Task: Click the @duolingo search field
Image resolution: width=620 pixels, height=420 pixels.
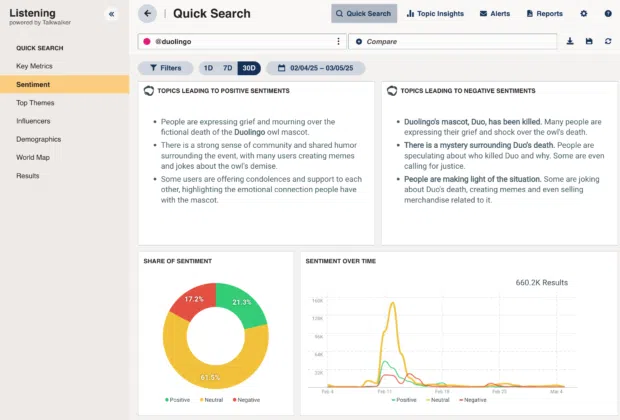Action: point(242,42)
